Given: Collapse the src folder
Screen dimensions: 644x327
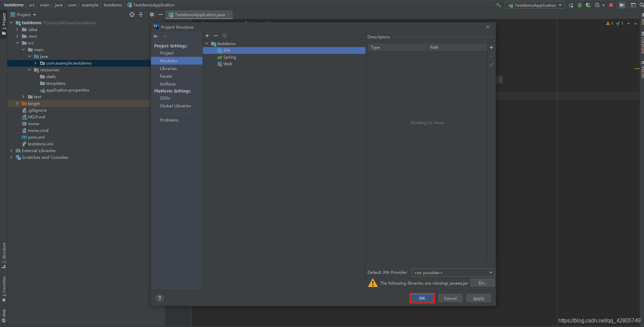Looking at the screenshot, I should (x=18, y=43).
